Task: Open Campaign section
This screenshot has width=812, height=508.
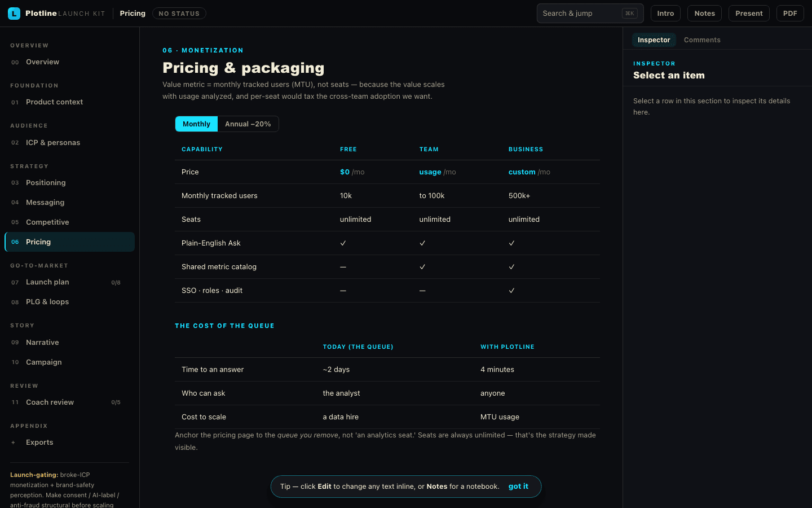Action: pos(69,362)
